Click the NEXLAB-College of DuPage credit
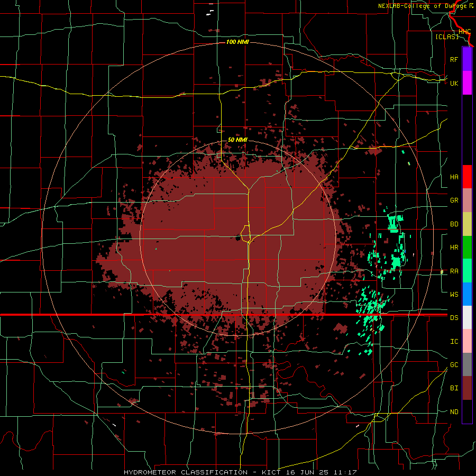 [x=425, y=6]
